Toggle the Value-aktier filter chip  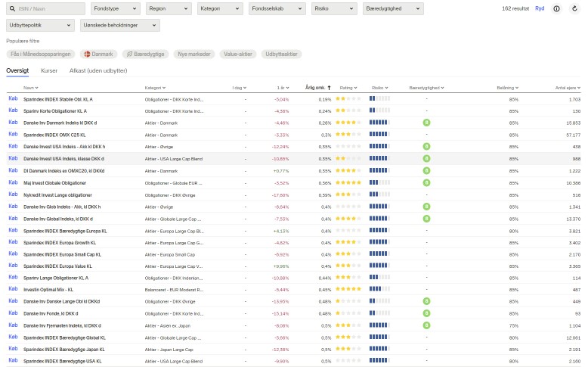tap(238, 54)
